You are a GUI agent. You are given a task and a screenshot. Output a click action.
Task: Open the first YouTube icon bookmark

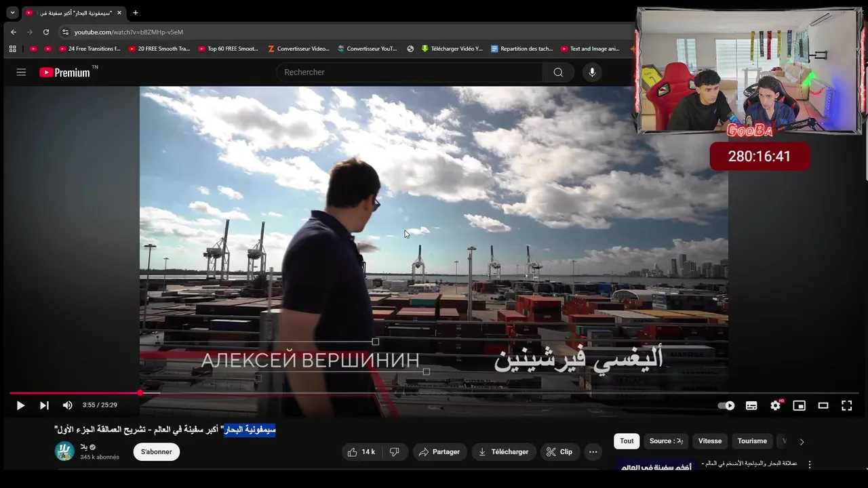(33, 49)
